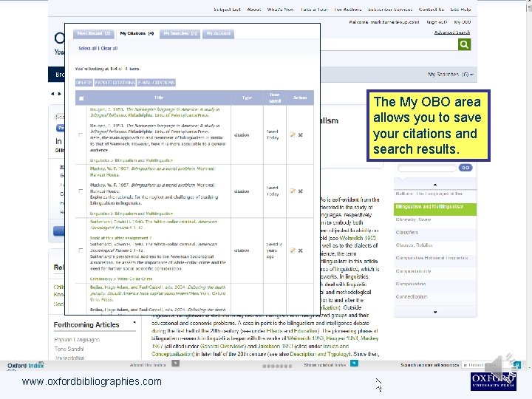The width and height of the screenshot is (532, 399).
Task: Open the My Account tab
Action: click(218, 33)
